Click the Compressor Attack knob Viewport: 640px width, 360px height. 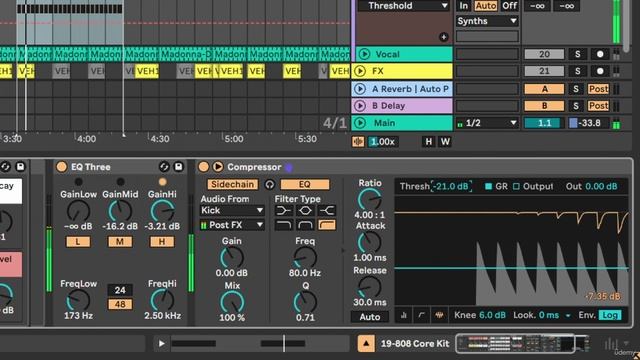click(369, 242)
